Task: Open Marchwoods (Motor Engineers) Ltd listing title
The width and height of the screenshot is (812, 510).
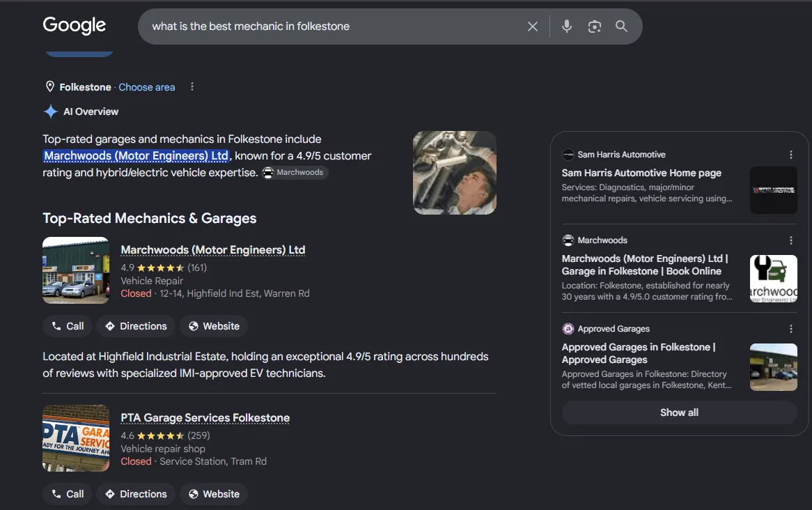Action: pos(213,250)
